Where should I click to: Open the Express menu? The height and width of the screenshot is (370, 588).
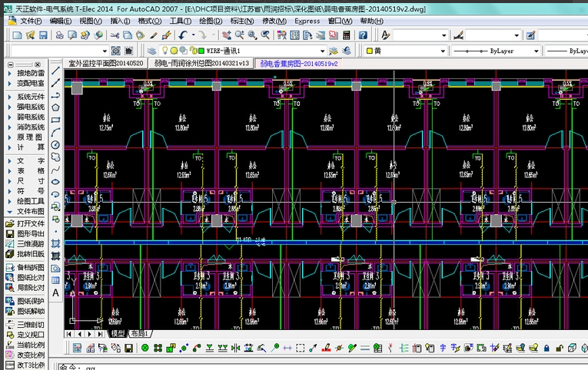coord(307,21)
